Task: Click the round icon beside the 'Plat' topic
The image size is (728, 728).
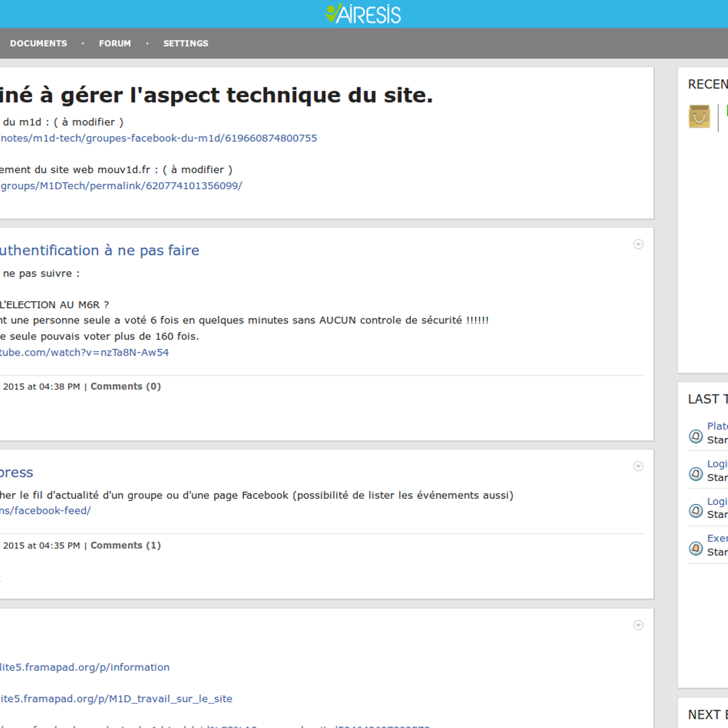Action: click(x=696, y=436)
